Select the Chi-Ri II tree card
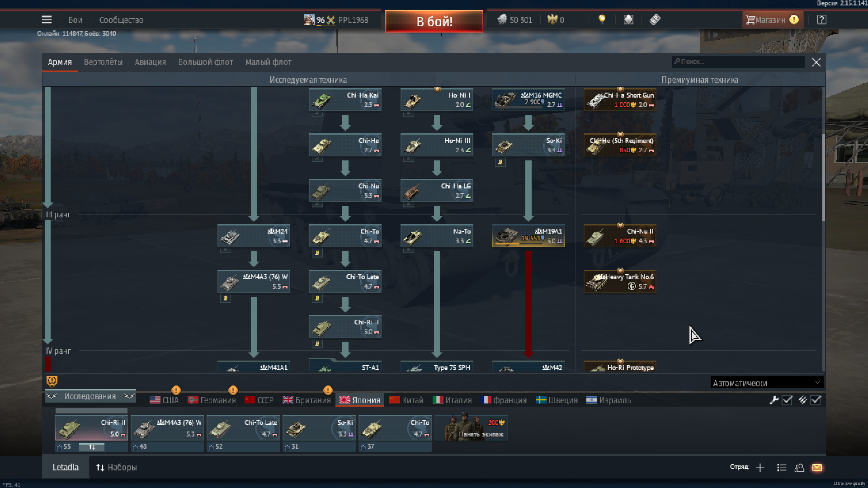 [x=345, y=326]
